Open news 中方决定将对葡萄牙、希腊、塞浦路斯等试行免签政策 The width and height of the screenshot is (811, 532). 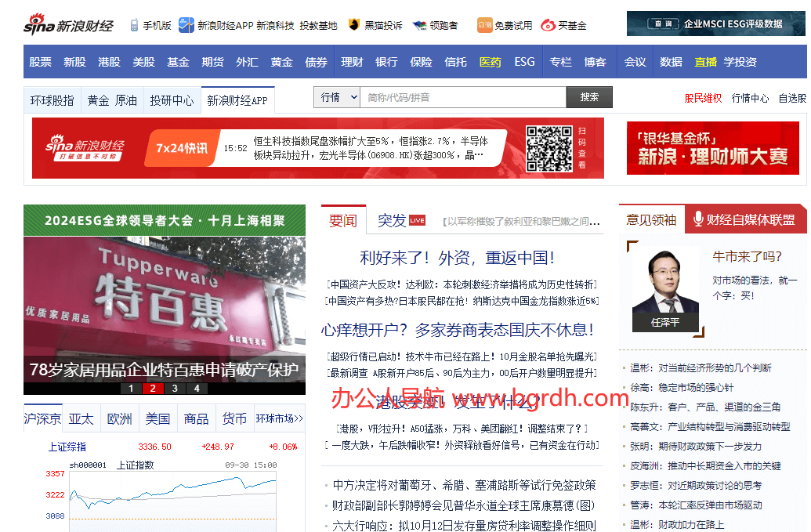tap(465, 485)
